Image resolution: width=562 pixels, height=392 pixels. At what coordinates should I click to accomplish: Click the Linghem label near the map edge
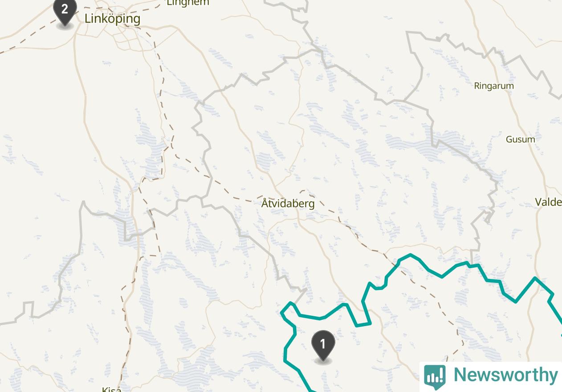tap(187, 3)
